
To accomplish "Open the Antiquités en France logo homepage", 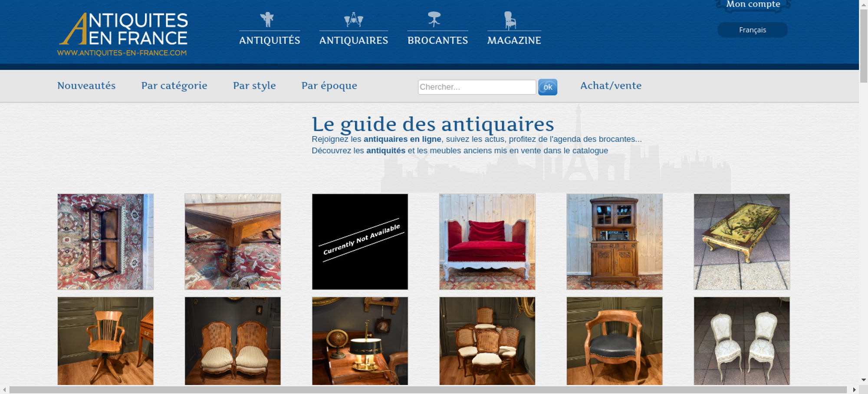I will point(123,34).
